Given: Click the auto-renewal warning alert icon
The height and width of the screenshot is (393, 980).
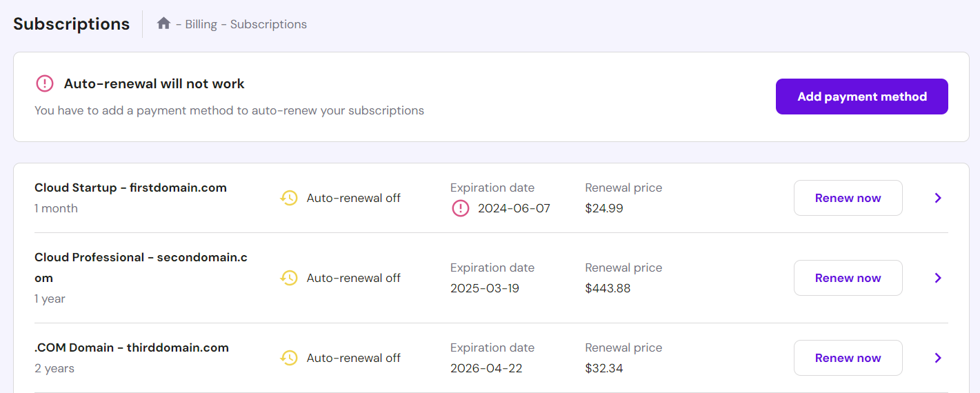Looking at the screenshot, I should [x=44, y=84].
